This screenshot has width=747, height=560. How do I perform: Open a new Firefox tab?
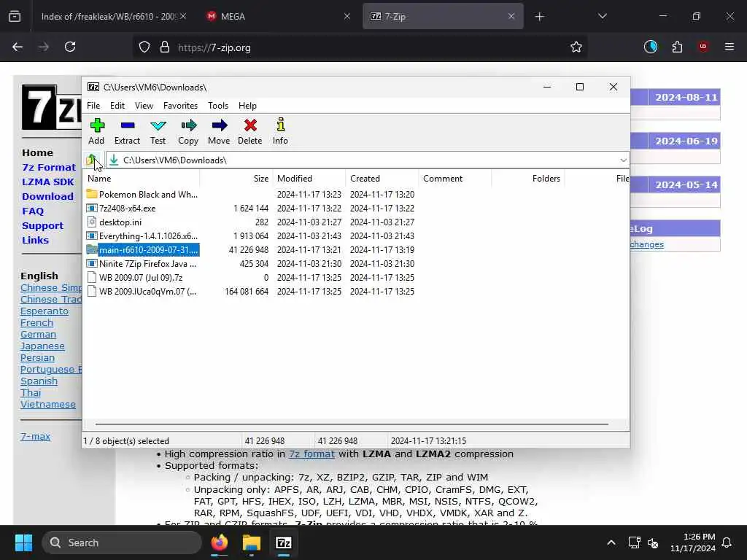click(539, 17)
